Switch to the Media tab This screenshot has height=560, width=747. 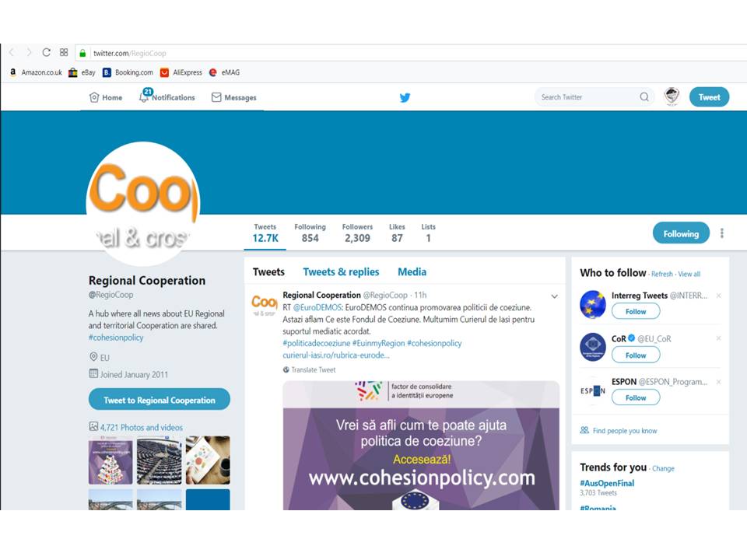click(412, 272)
